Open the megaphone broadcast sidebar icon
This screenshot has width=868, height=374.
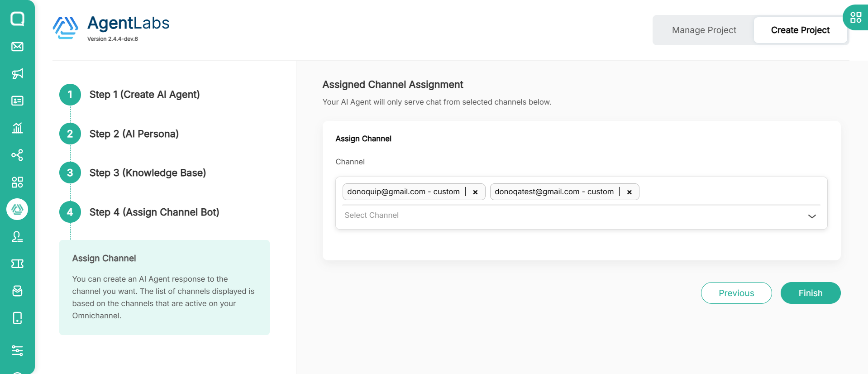pyautogui.click(x=17, y=74)
